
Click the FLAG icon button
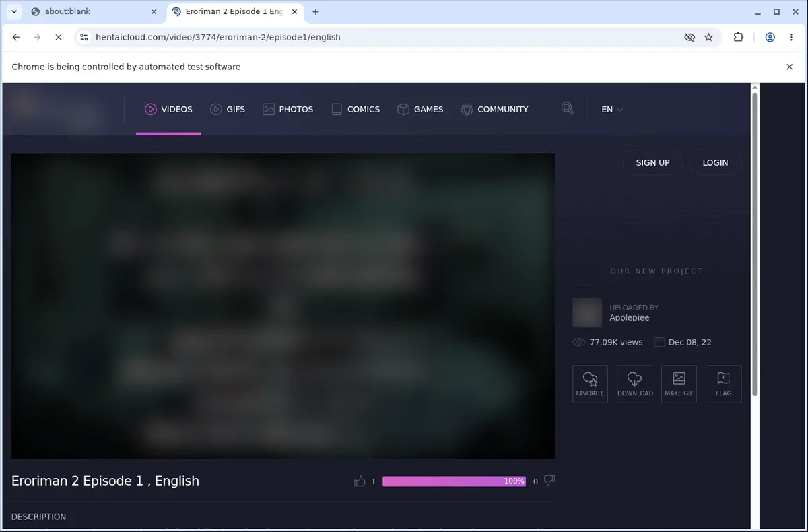coord(723,384)
